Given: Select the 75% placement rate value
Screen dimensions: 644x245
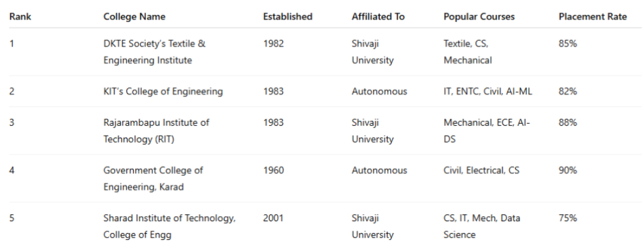Looking at the screenshot, I should (x=568, y=218).
